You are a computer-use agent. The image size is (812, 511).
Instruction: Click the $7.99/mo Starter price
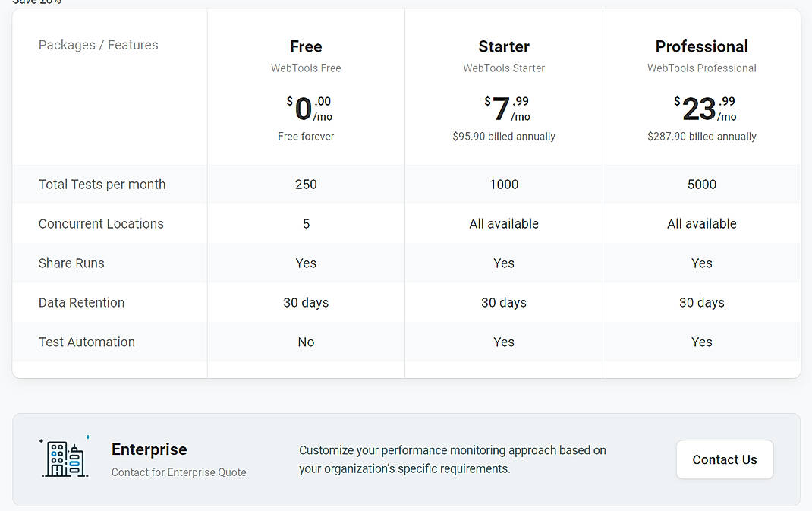pos(503,106)
